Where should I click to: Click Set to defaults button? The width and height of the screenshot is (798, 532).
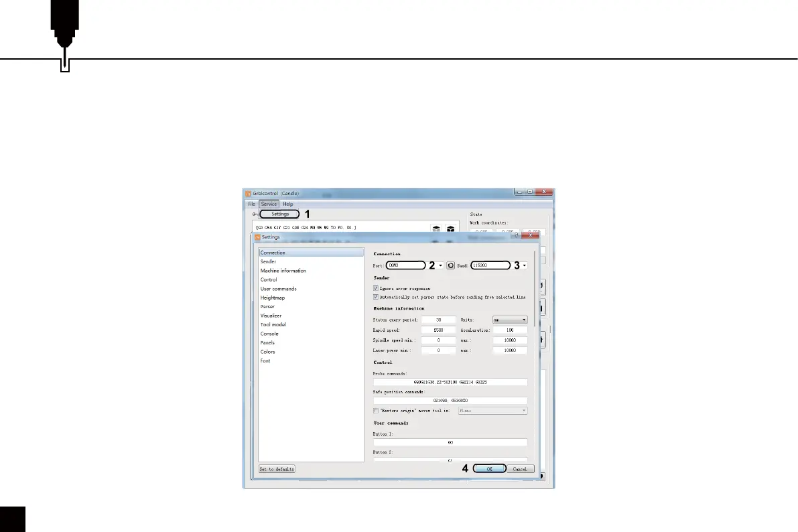pos(277,469)
